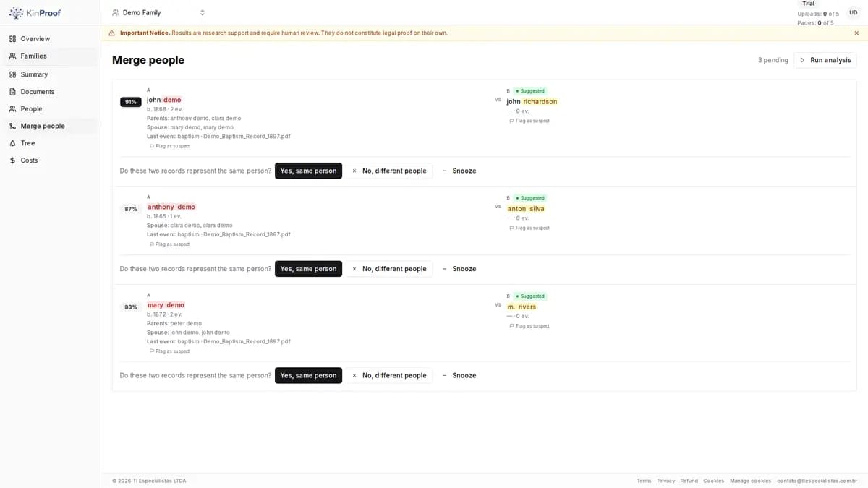The image size is (868, 488).
Task: Snooze the john demo merge suggestion
Action: 459,171
